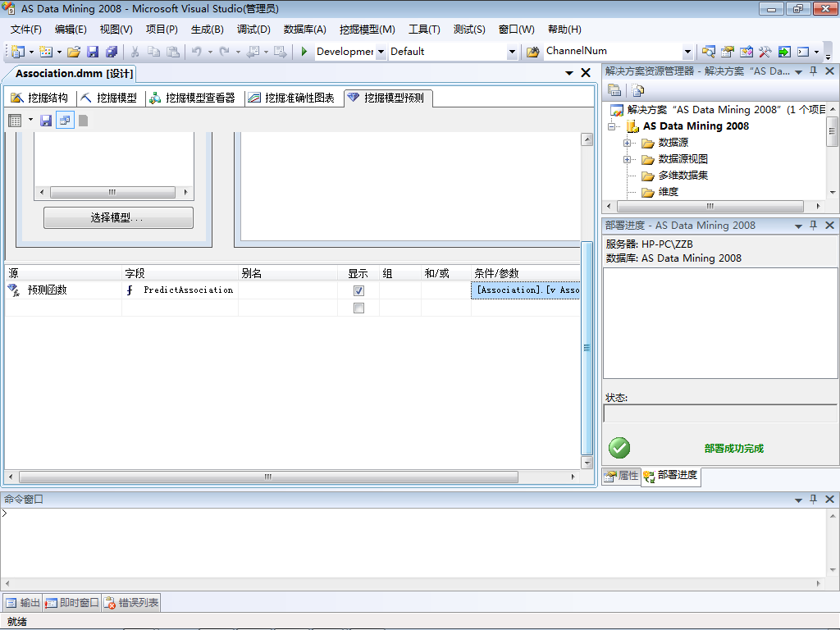Click the 选择模型... button
840x630 pixels.
pos(118,217)
